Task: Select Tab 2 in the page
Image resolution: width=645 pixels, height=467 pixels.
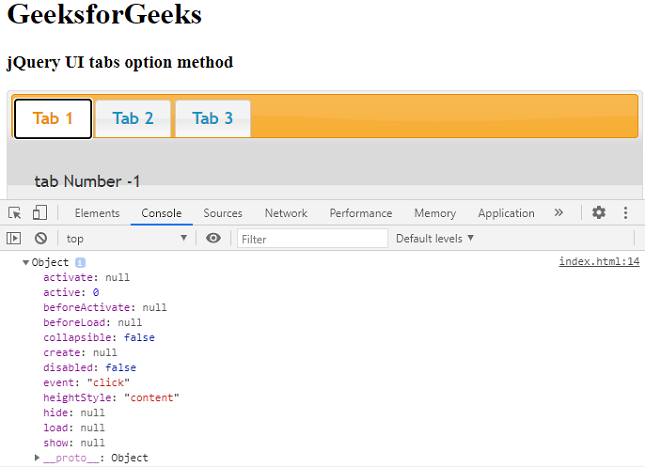Action: point(133,119)
